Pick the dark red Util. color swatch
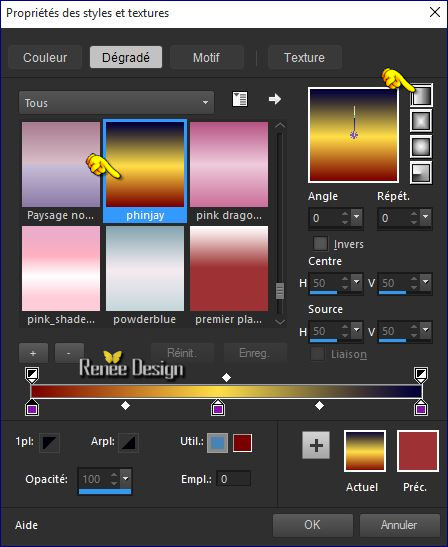 [242, 443]
